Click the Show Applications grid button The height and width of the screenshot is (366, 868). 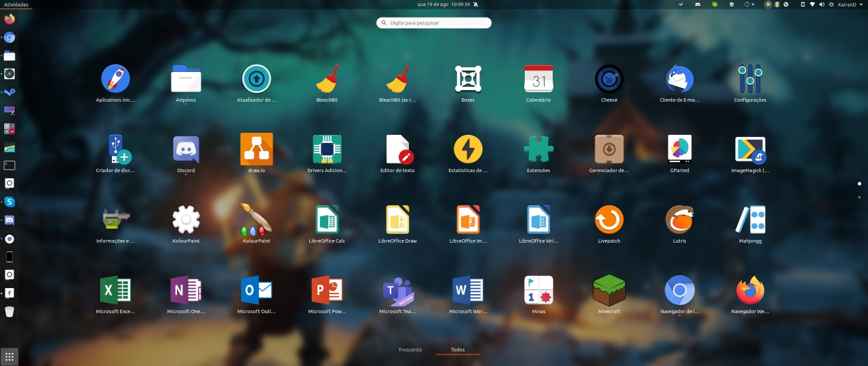point(9,356)
